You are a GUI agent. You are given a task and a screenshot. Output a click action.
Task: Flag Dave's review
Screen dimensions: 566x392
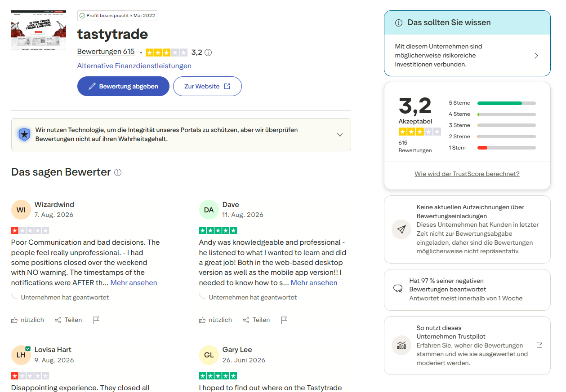pos(284,320)
